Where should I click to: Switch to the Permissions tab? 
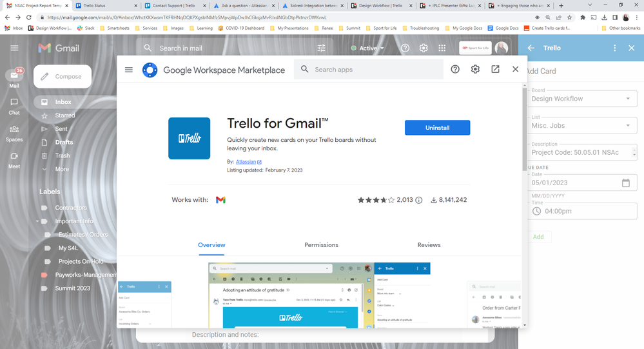click(x=321, y=245)
